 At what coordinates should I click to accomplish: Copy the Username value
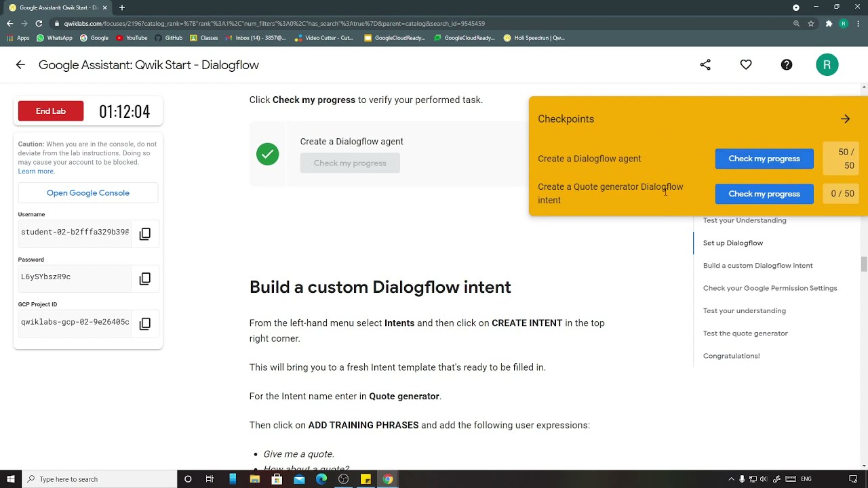pyautogui.click(x=145, y=234)
